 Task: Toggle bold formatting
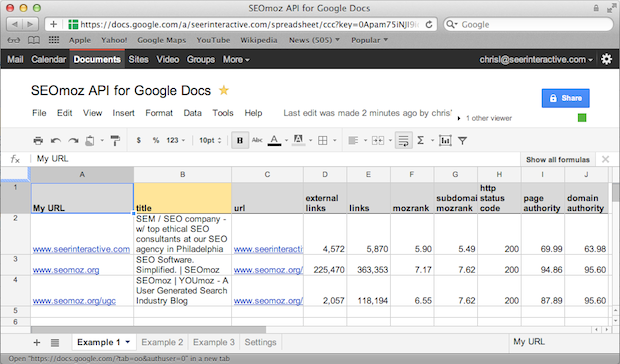click(x=240, y=140)
